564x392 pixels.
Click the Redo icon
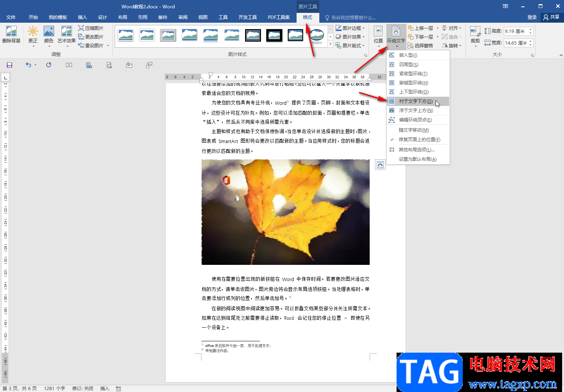click(x=48, y=65)
